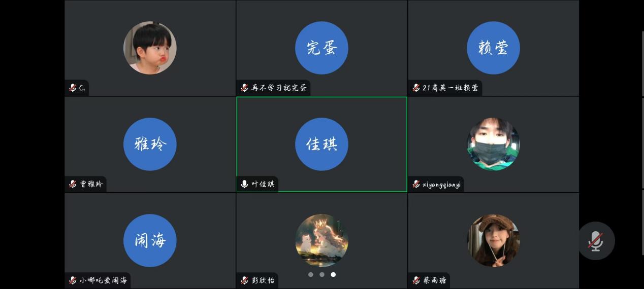Select the blue 闹海 avatar circle
644x289 pixels.
click(x=150, y=240)
